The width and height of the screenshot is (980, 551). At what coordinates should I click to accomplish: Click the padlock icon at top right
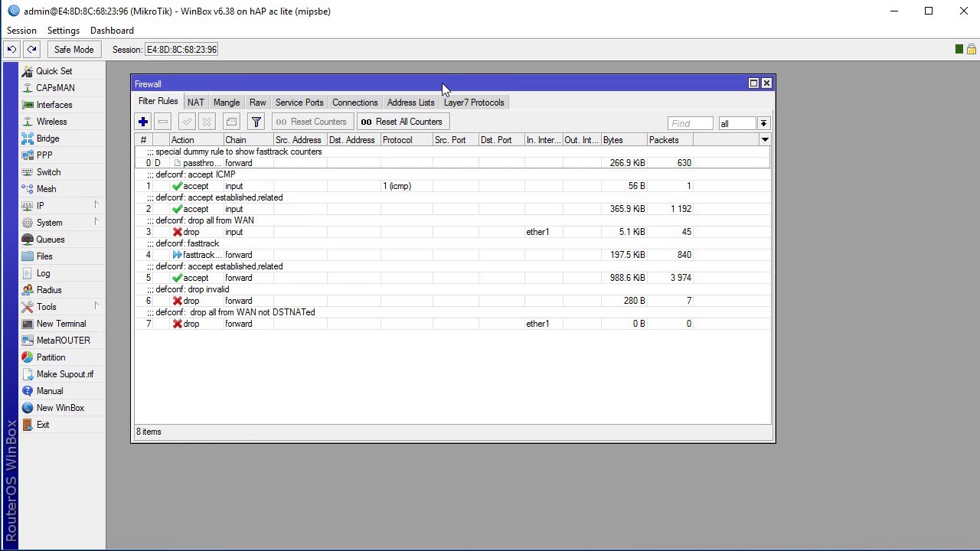(971, 49)
